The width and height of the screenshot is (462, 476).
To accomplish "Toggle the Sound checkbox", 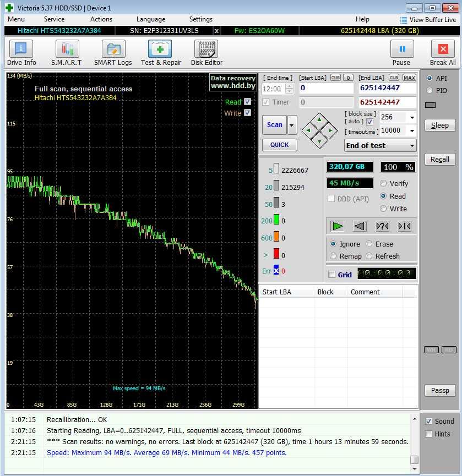I will (x=428, y=422).
